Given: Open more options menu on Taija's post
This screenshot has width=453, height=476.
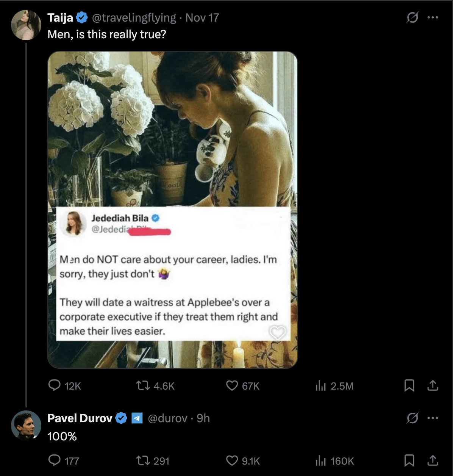Looking at the screenshot, I should [x=433, y=17].
